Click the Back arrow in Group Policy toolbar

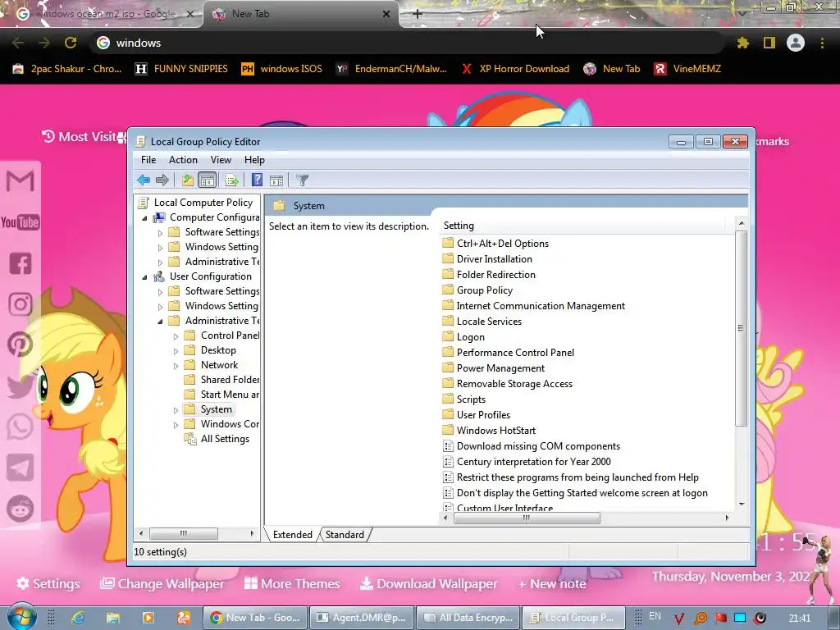click(144, 180)
